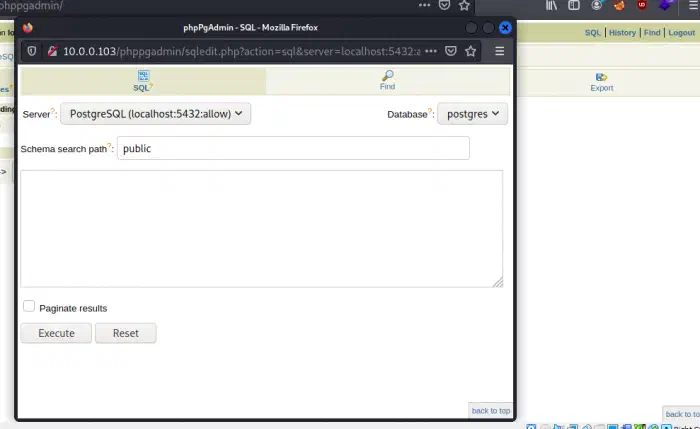Viewport: 700px width, 429px height.
Task: Click the Database label help question mark
Action: tap(430, 110)
